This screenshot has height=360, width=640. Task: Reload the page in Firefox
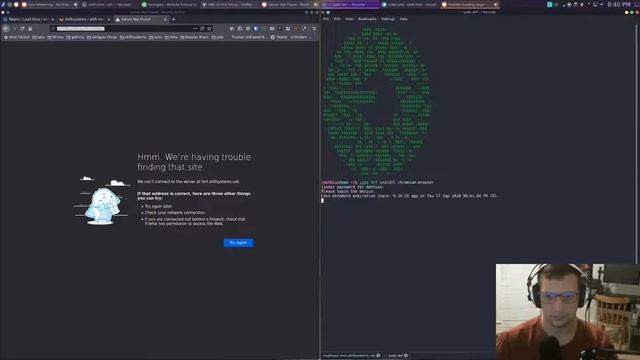pyautogui.click(x=22, y=29)
